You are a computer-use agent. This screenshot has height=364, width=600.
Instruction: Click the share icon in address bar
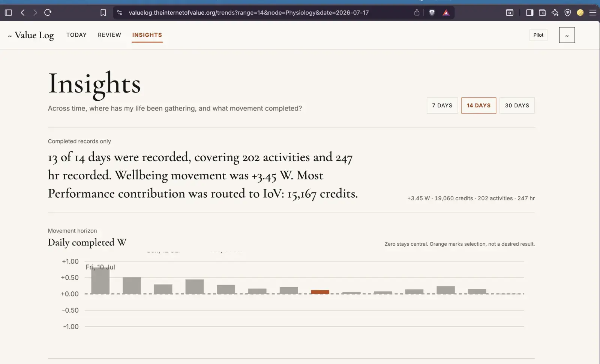click(x=417, y=12)
